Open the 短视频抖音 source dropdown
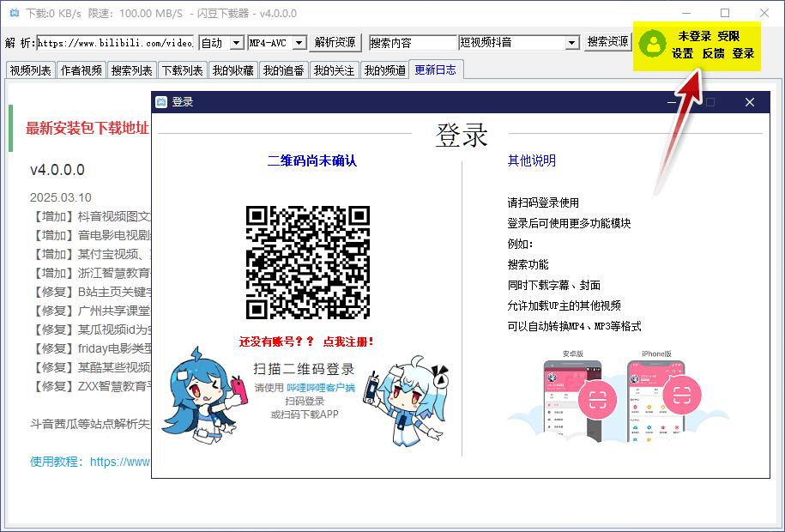The width and height of the screenshot is (785, 532). [x=572, y=43]
